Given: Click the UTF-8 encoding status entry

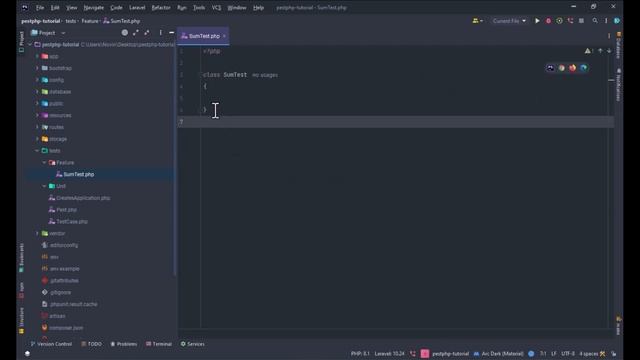Looking at the screenshot, I should point(568,354).
